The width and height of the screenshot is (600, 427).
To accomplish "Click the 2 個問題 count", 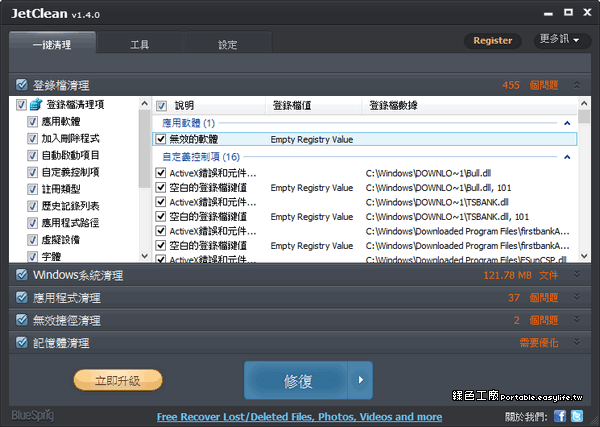I will pos(536,320).
